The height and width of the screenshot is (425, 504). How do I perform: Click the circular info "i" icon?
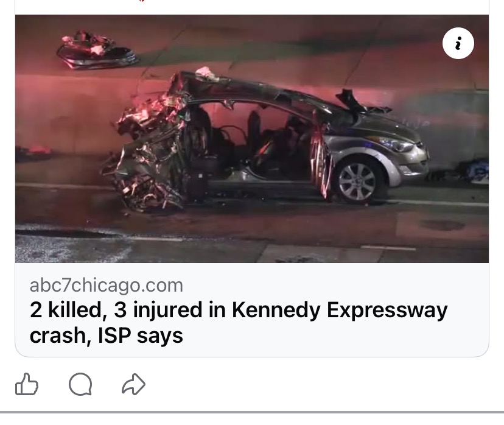tap(458, 43)
